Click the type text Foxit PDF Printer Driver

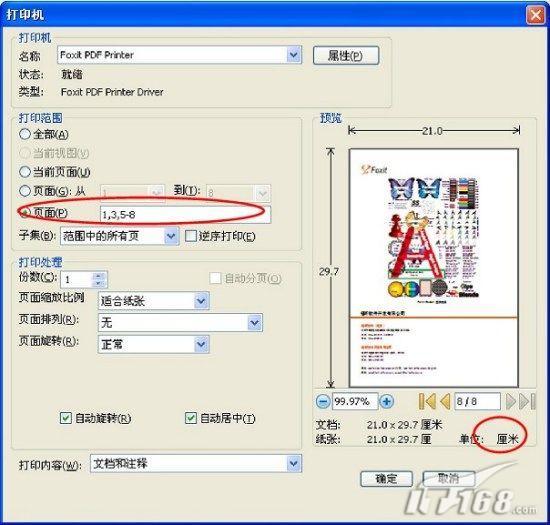point(112,92)
